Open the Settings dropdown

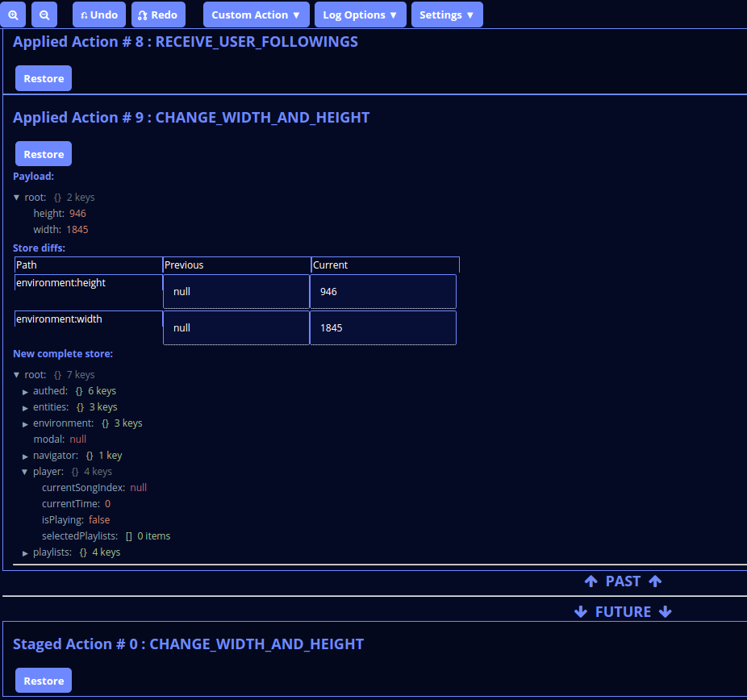447,14
